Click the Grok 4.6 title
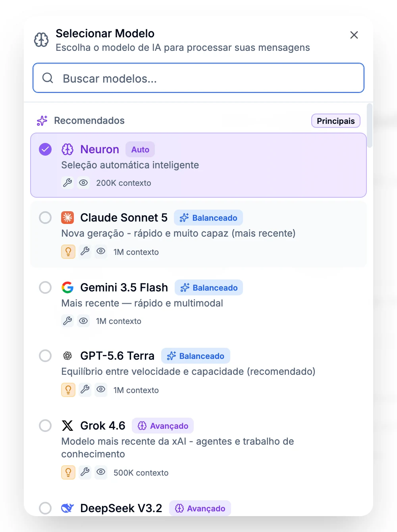Screen dimensions: 397x532 [x=103, y=426]
